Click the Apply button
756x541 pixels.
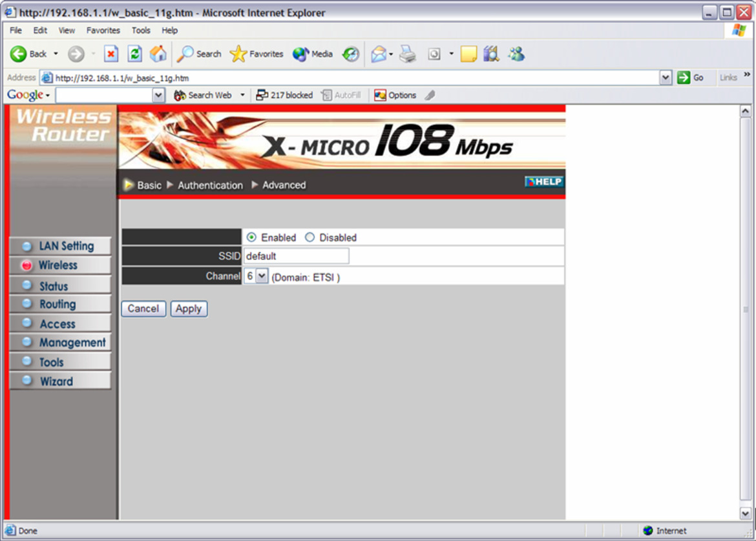(x=189, y=309)
